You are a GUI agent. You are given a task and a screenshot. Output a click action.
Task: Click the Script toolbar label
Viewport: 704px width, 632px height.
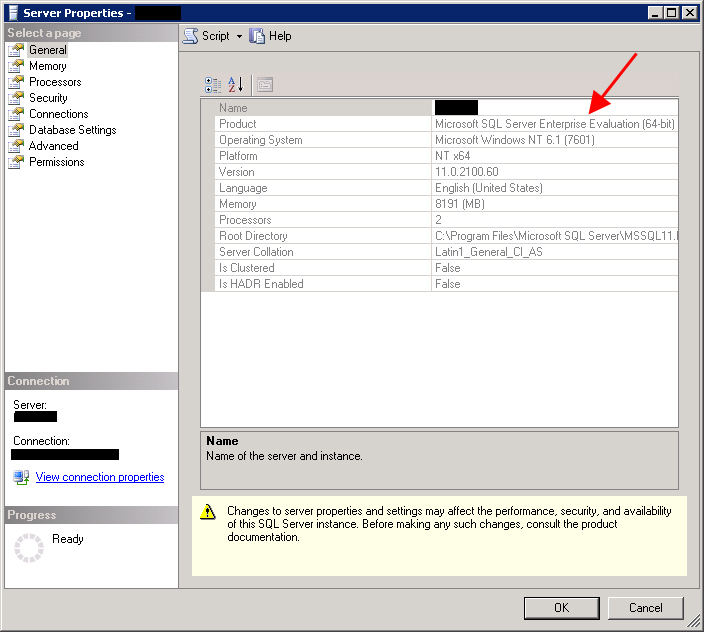tap(216, 36)
